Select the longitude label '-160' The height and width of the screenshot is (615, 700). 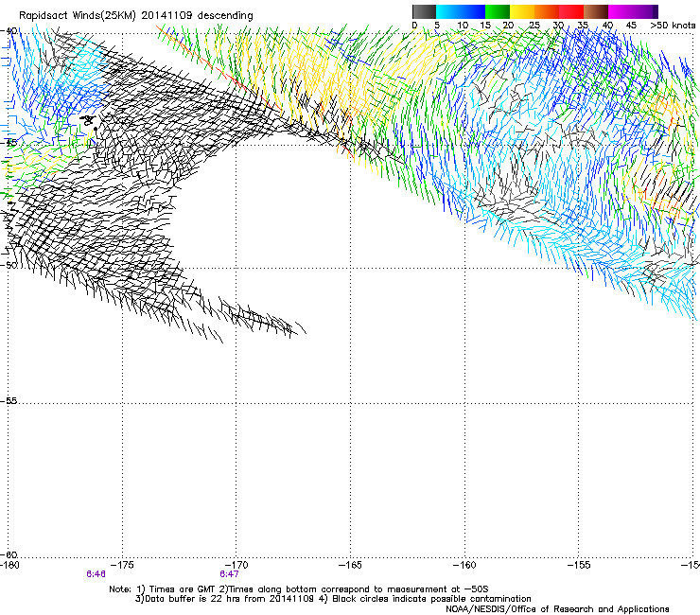coord(464,565)
